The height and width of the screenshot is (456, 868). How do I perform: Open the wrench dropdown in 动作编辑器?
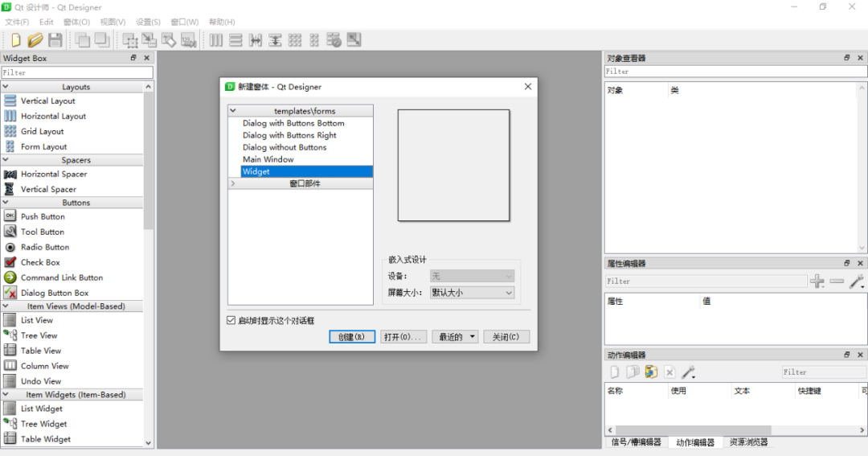pyautogui.click(x=688, y=372)
